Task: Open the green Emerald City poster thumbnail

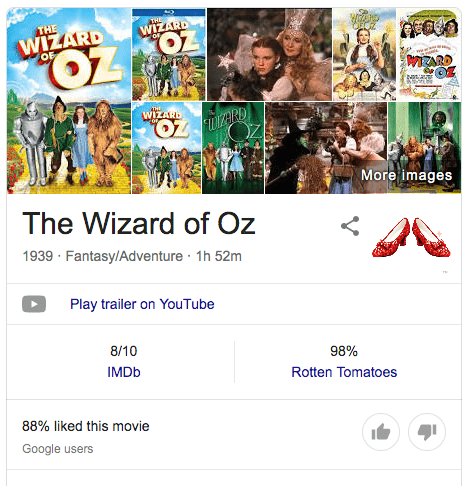Action: [x=233, y=148]
